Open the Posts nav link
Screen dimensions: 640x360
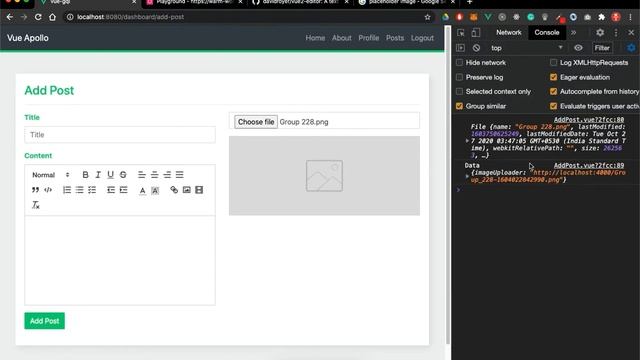pos(395,38)
